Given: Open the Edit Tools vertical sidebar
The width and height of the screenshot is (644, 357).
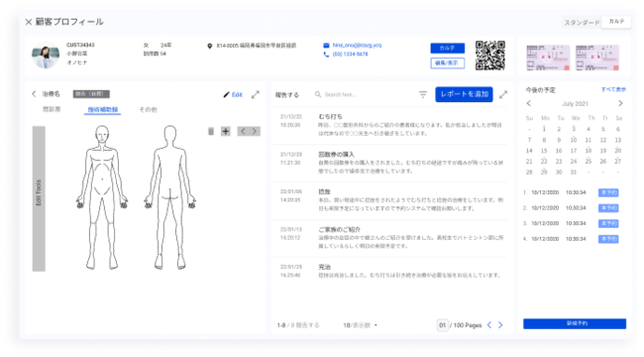Looking at the screenshot, I should tap(39, 198).
